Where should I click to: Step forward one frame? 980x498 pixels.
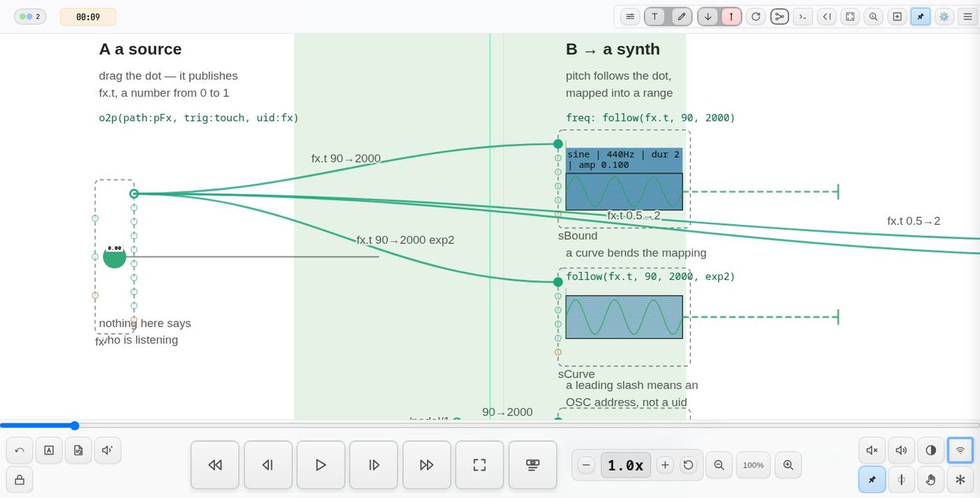[x=374, y=465]
